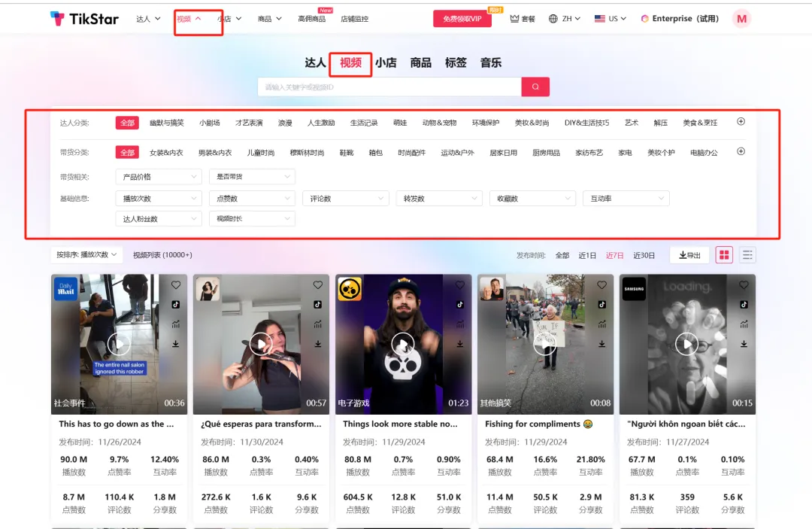
Task: Switch to 达人 search tab
Action: [x=315, y=62]
